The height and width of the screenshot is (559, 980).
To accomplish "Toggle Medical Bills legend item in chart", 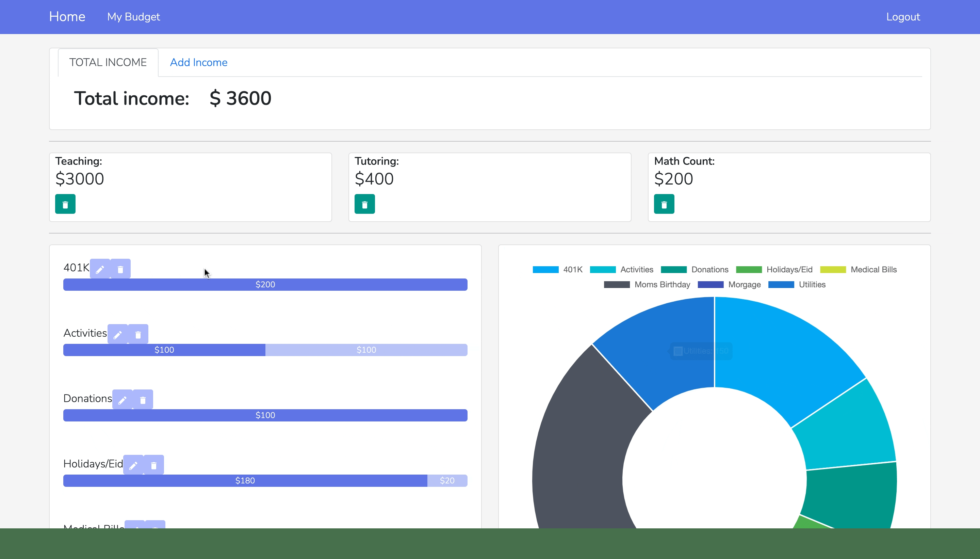I will pos(859,270).
